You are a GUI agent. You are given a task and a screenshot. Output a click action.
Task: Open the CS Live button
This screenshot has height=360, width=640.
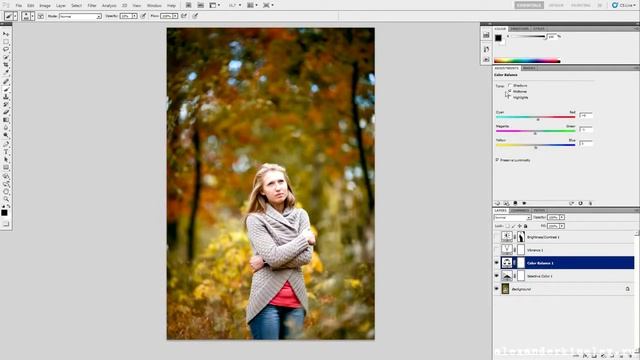click(x=624, y=5)
